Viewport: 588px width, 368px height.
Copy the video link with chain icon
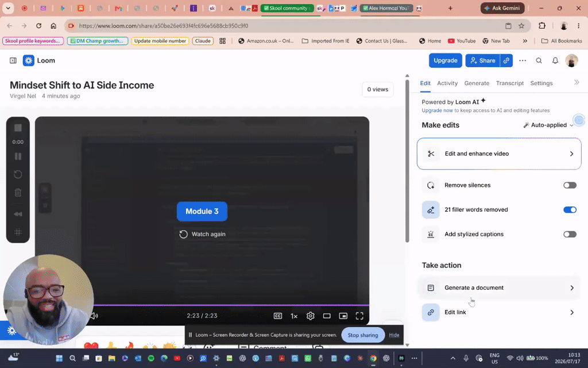506,60
